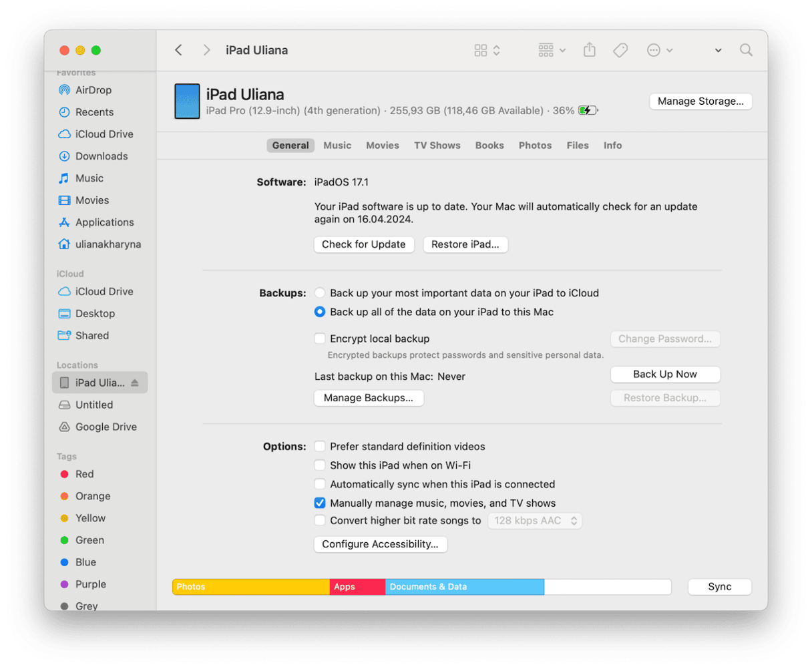Click Restore iPad button
The image size is (812, 669).
click(x=465, y=244)
